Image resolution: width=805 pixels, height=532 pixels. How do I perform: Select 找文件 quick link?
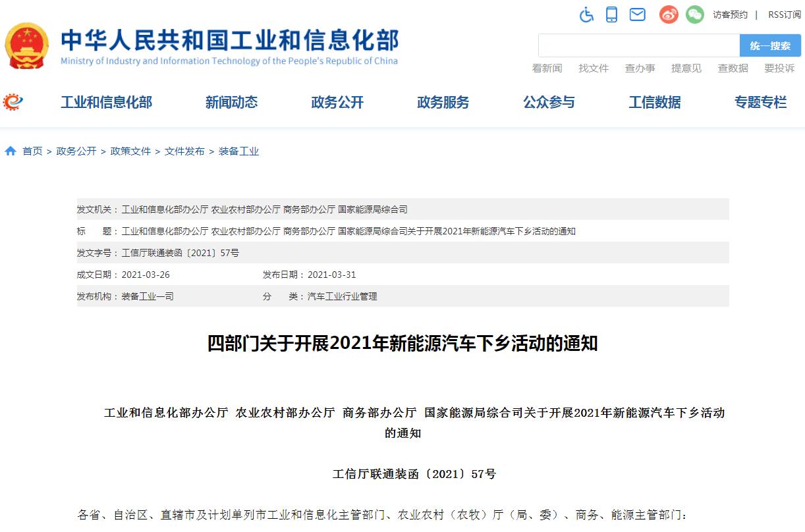pos(594,68)
